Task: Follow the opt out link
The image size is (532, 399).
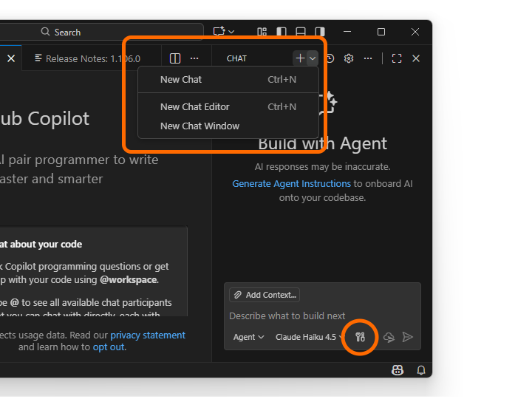Action: coord(109,347)
